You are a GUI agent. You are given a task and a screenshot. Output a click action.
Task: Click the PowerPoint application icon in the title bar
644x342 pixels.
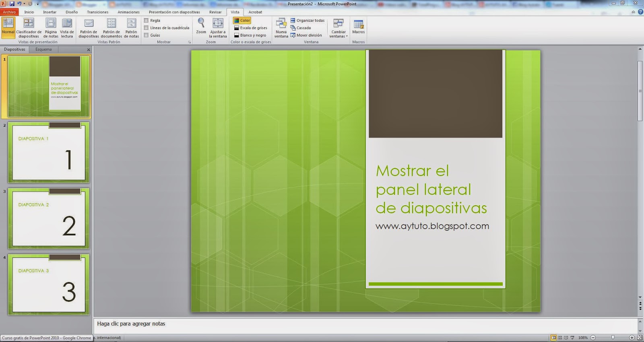click(x=3, y=4)
